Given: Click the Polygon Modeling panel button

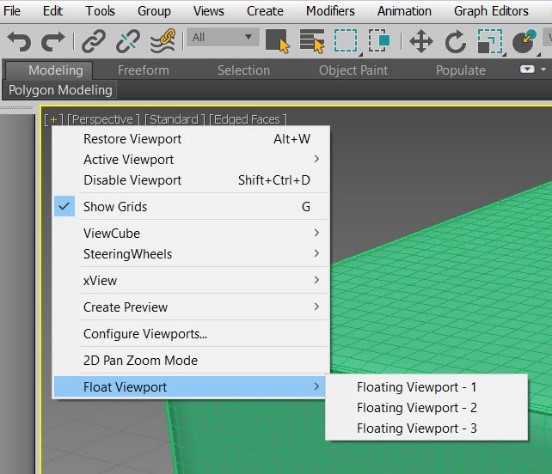Looking at the screenshot, I should pyautogui.click(x=60, y=90).
